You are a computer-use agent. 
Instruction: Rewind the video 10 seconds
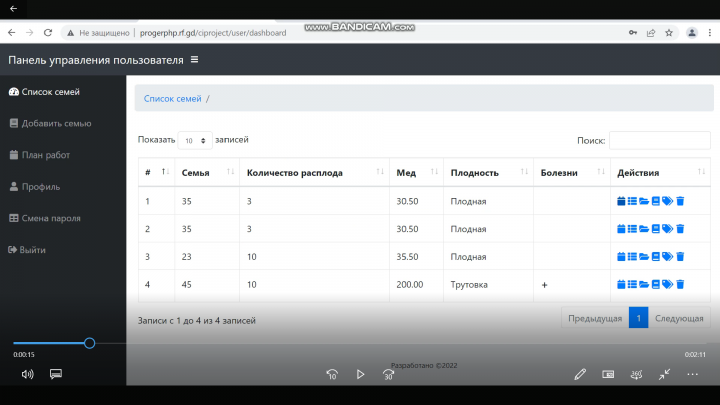pos(332,375)
